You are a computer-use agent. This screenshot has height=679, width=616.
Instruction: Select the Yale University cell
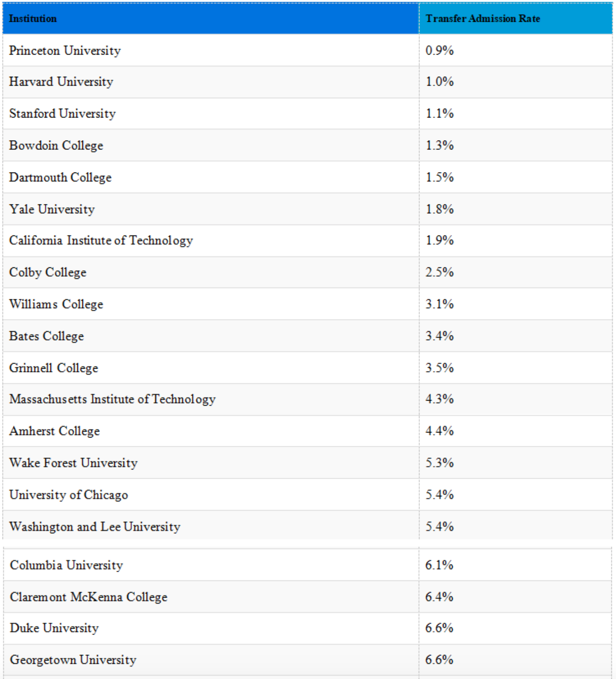[x=52, y=210]
